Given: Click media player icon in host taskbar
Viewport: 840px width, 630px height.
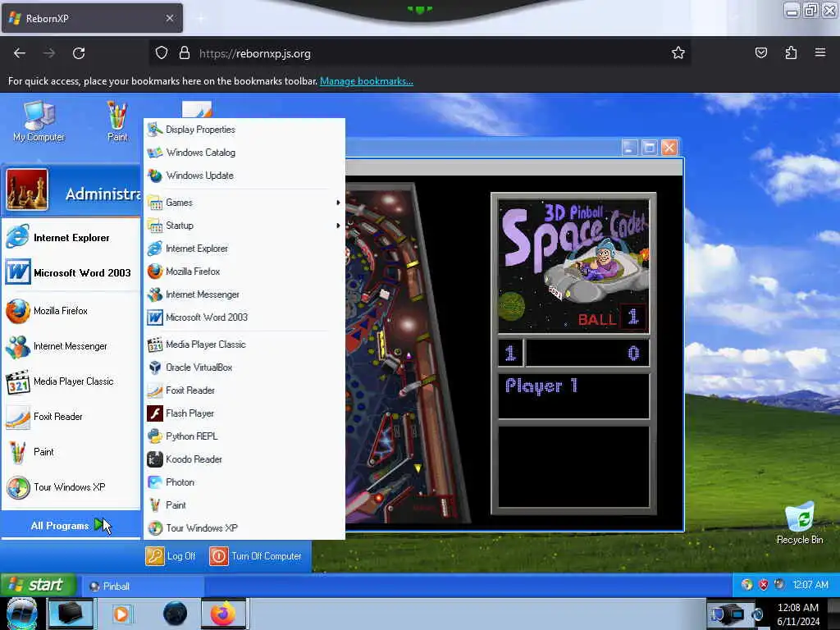Looking at the screenshot, I should point(121,614).
